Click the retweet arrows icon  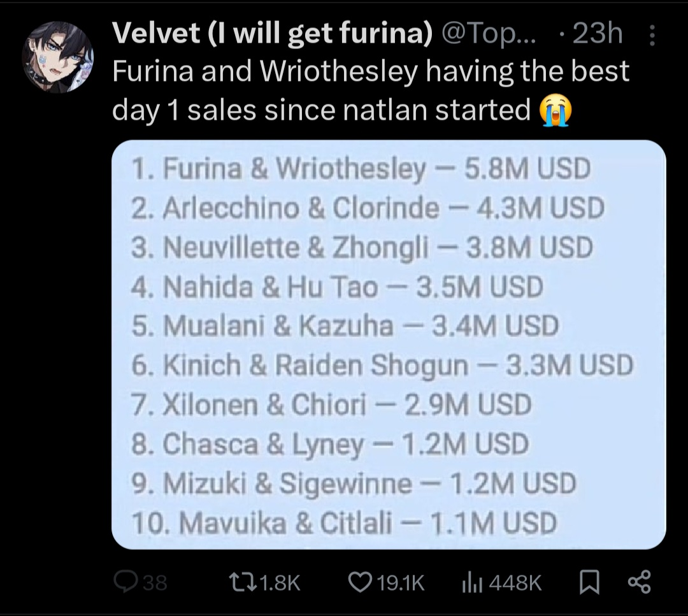243,581
